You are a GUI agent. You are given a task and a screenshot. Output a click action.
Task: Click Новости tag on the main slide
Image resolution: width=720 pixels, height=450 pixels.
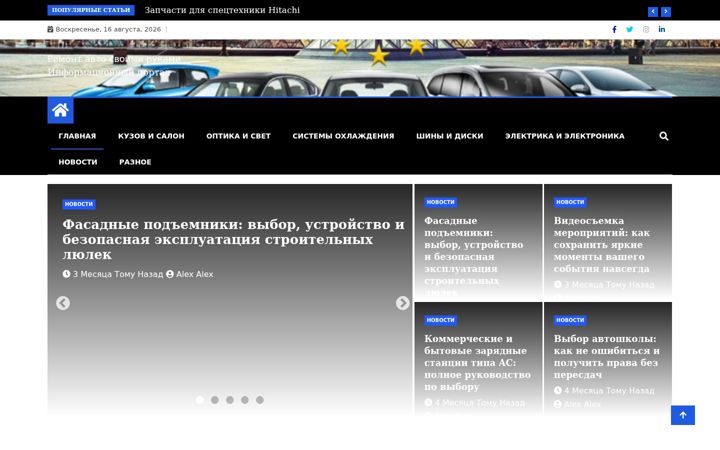pos(79,204)
